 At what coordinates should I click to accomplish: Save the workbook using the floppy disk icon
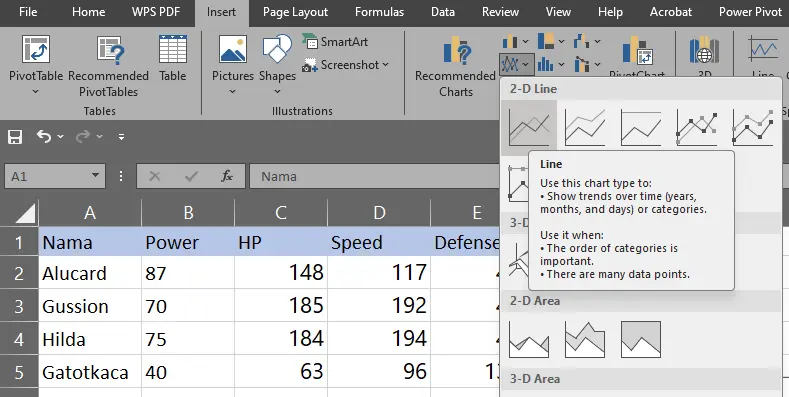(15, 136)
